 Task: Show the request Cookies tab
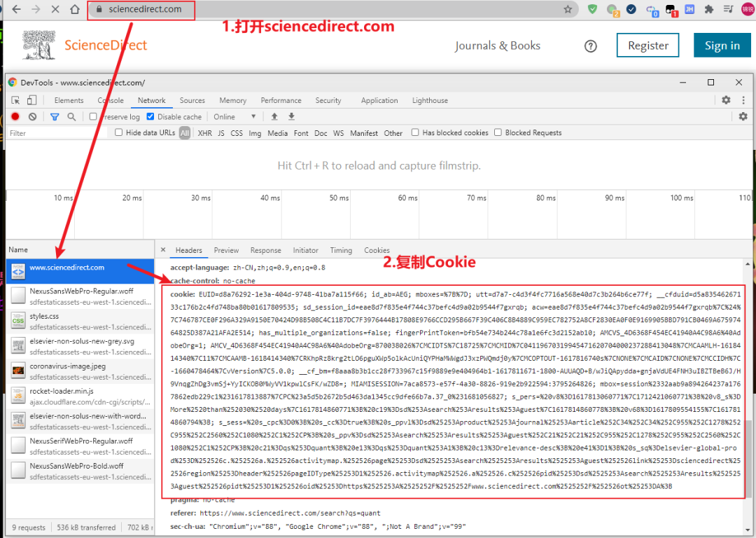[x=377, y=250]
